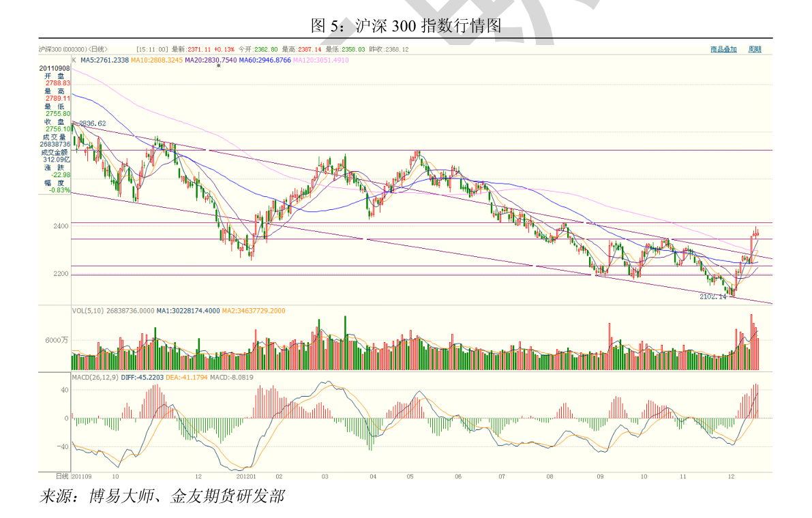This screenshot has height=518, width=812.
Task: Click the 2102.14 low price annotation
Action: coord(713,296)
